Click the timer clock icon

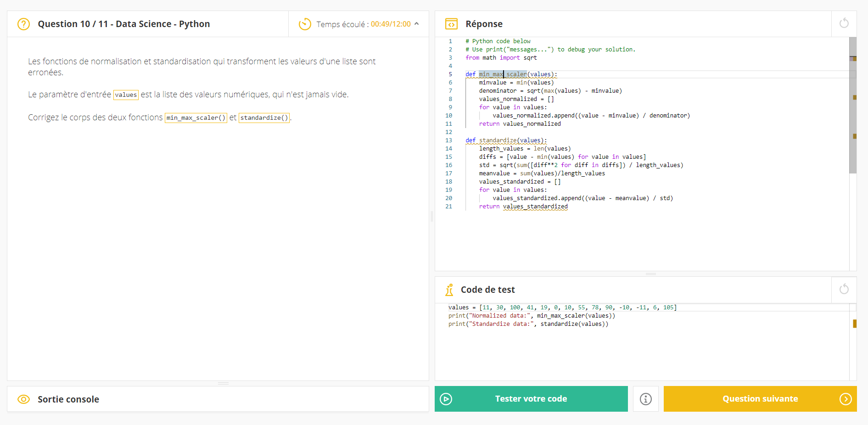tap(305, 24)
